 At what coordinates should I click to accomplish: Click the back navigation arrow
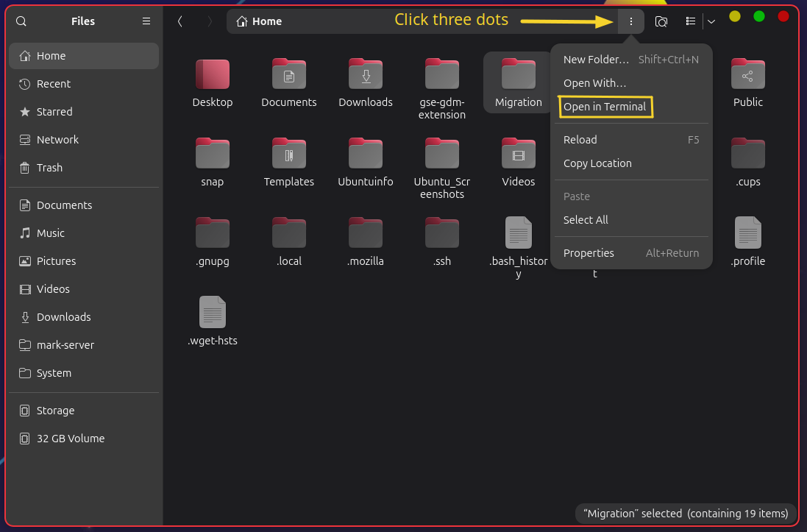tap(180, 21)
